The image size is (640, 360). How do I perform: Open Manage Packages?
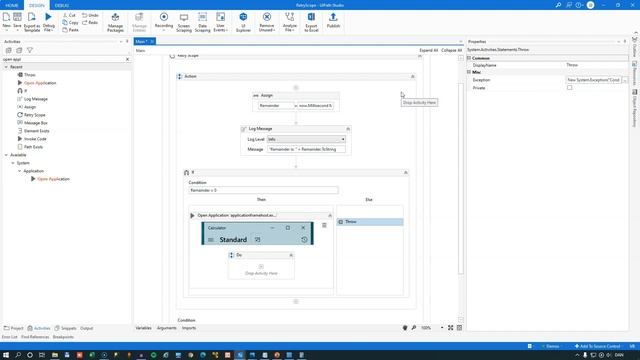click(115, 22)
